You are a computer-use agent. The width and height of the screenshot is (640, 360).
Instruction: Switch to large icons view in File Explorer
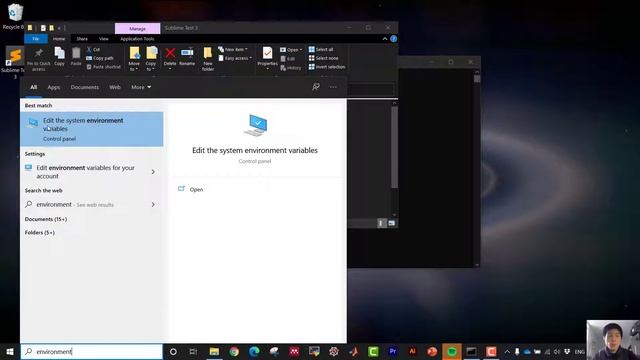391,223
